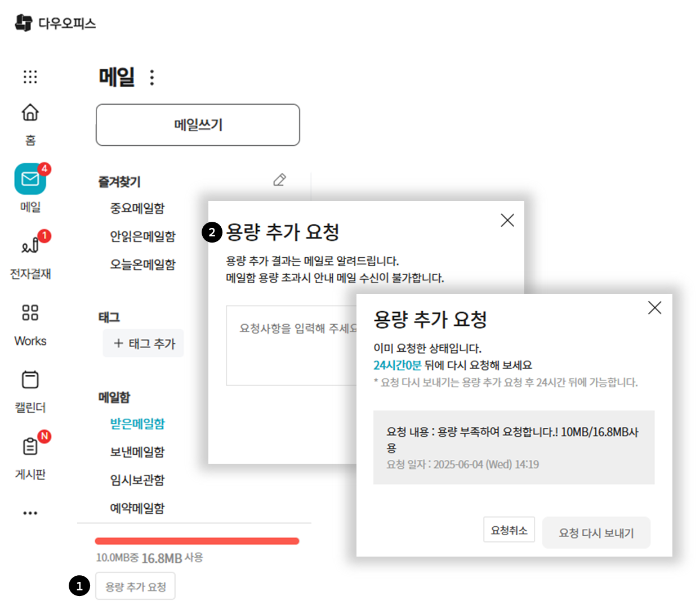Screen dimensions: 700x605
Task: Open the mail options kebab menu
Action: tap(151, 78)
